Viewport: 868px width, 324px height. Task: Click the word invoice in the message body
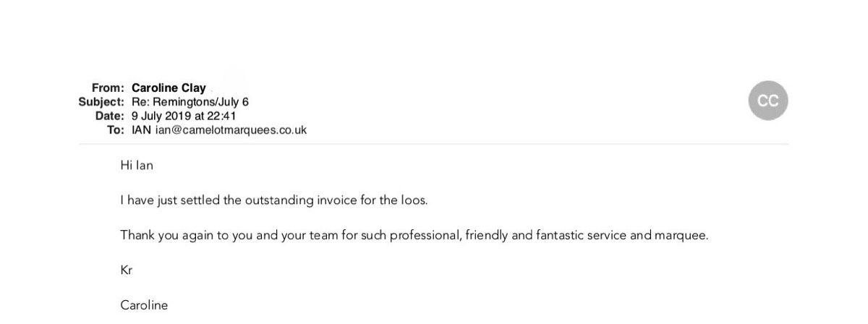337,200
